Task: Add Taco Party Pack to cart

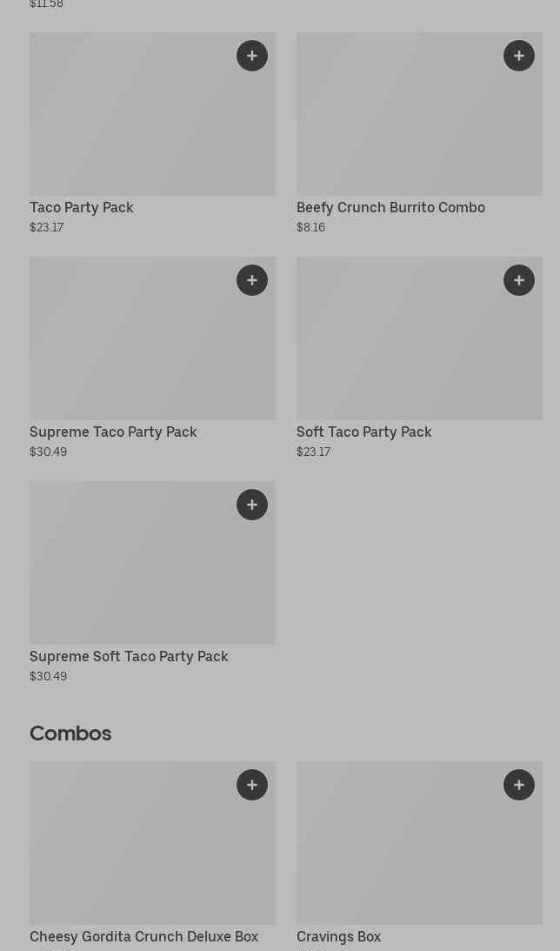Action: click(x=252, y=56)
